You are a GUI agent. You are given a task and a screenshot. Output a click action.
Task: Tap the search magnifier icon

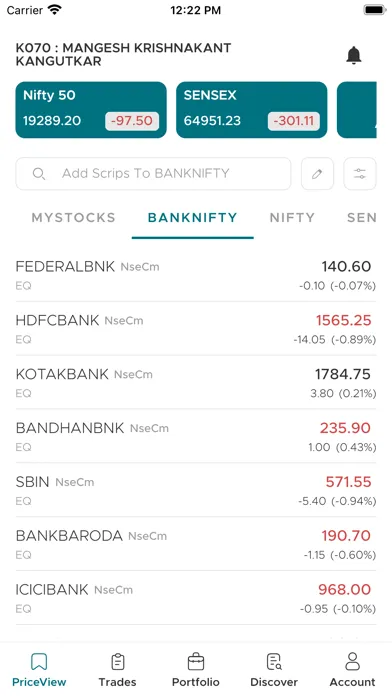tap(39, 174)
